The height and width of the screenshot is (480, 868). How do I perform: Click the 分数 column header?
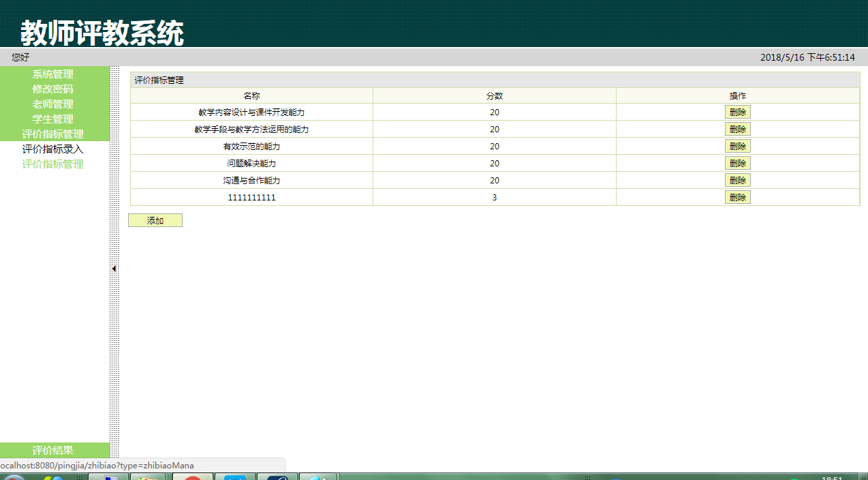(495, 96)
